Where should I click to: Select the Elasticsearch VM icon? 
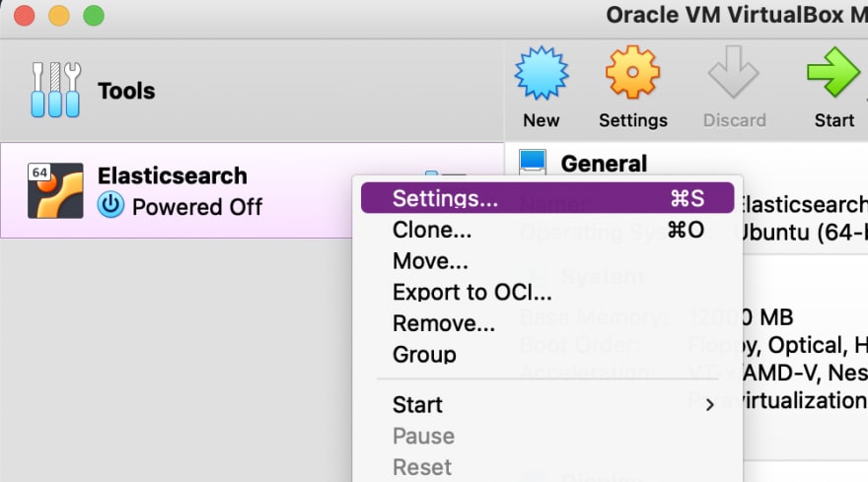click(55, 190)
